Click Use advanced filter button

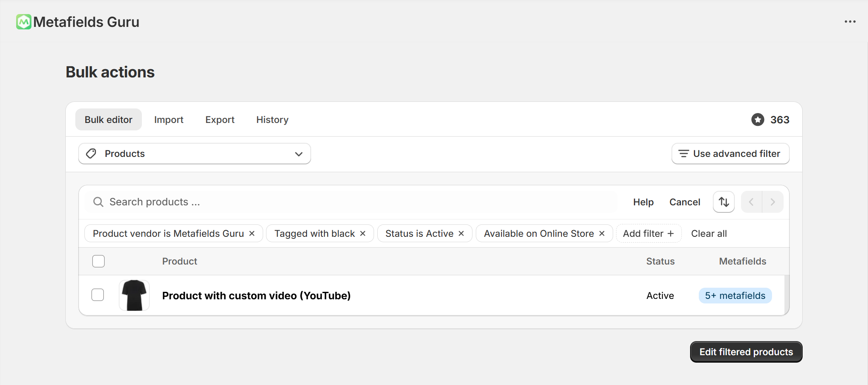point(730,154)
